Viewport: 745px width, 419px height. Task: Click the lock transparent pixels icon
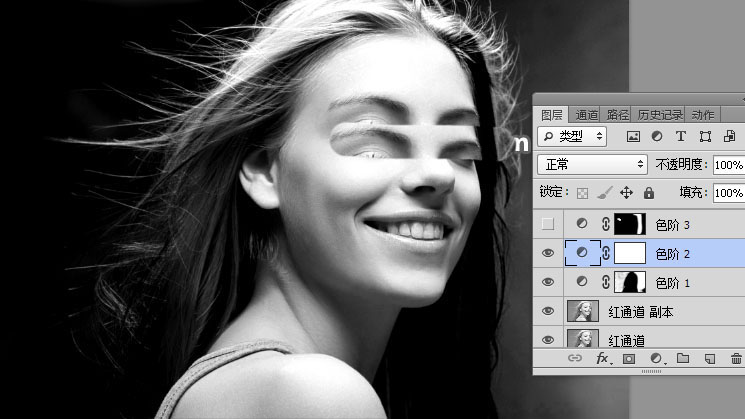582,193
